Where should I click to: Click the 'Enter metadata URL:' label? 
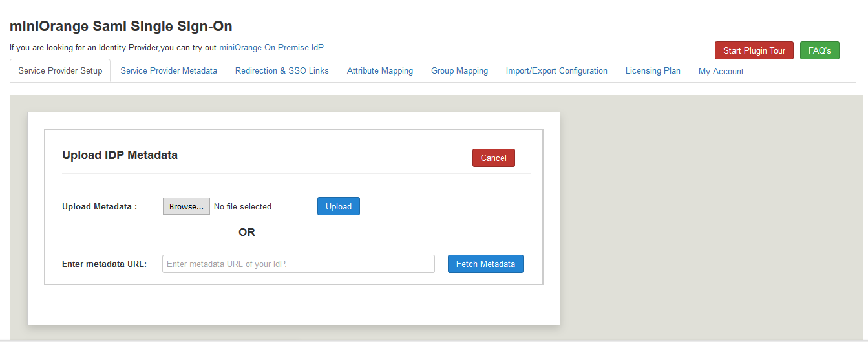pos(105,264)
